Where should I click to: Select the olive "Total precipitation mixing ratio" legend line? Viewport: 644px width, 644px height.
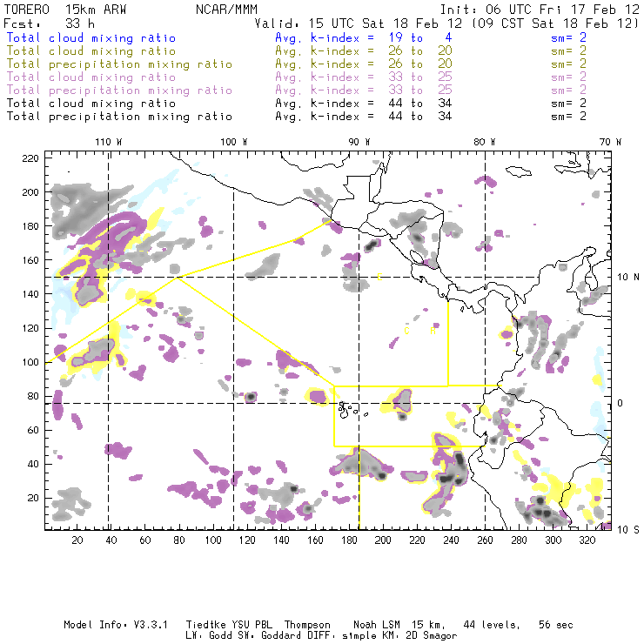(119, 64)
